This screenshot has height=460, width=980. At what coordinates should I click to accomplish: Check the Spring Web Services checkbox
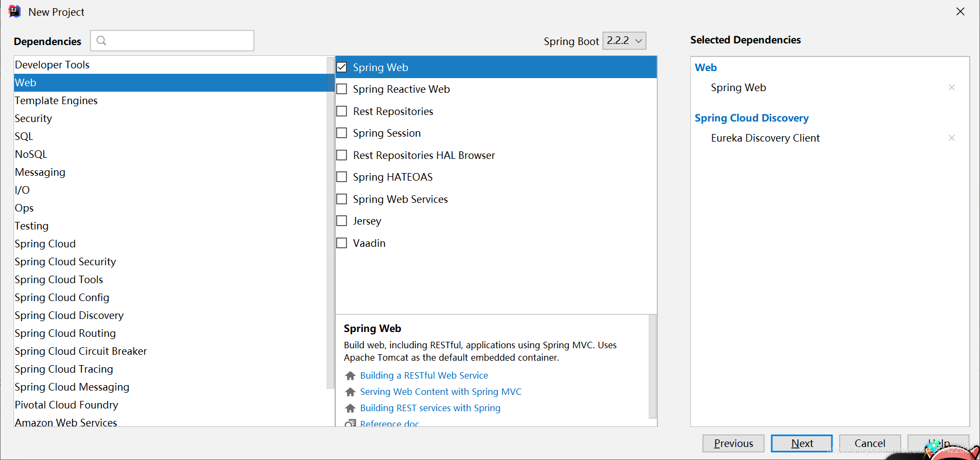[342, 199]
